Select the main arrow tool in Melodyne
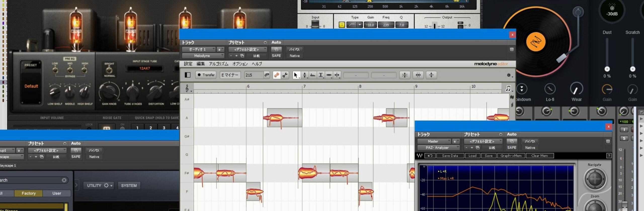Image resolution: width=644 pixels, height=211 pixels. click(x=296, y=75)
